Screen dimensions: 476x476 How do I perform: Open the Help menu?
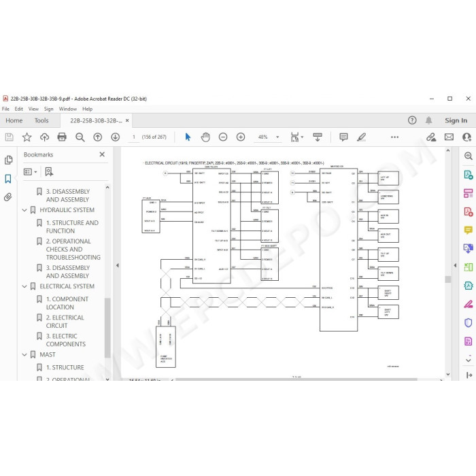pos(88,109)
